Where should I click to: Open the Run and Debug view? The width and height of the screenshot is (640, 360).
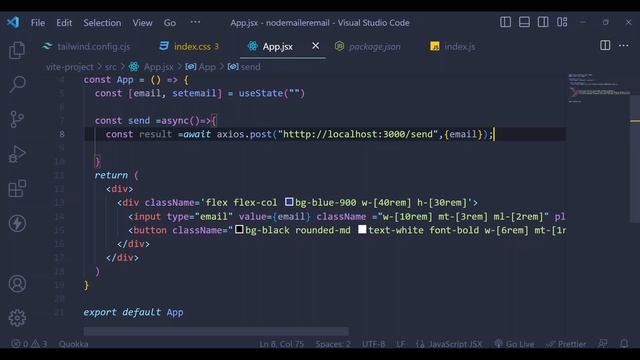click(17, 154)
